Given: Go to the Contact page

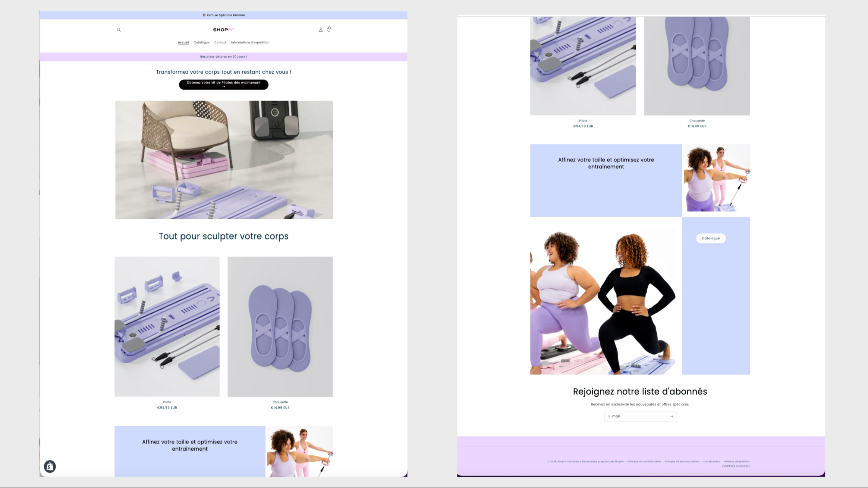Looking at the screenshot, I should pyautogui.click(x=220, y=43).
